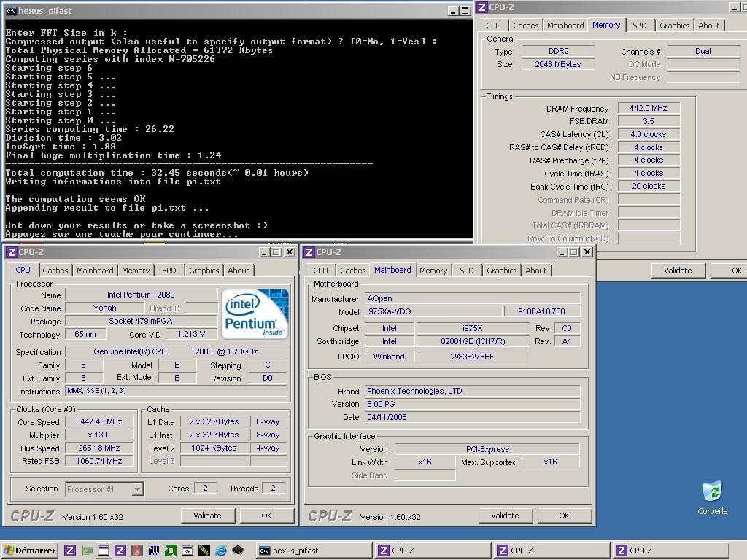The width and height of the screenshot is (747, 560).
Task: Click the Z icon in Memory window title bar
Action: (x=482, y=7)
